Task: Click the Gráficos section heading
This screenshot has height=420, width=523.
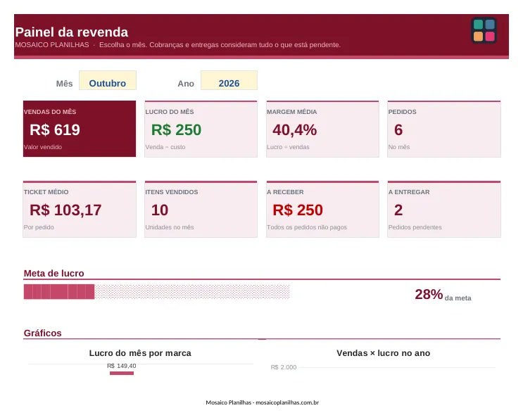Action: pos(43,333)
